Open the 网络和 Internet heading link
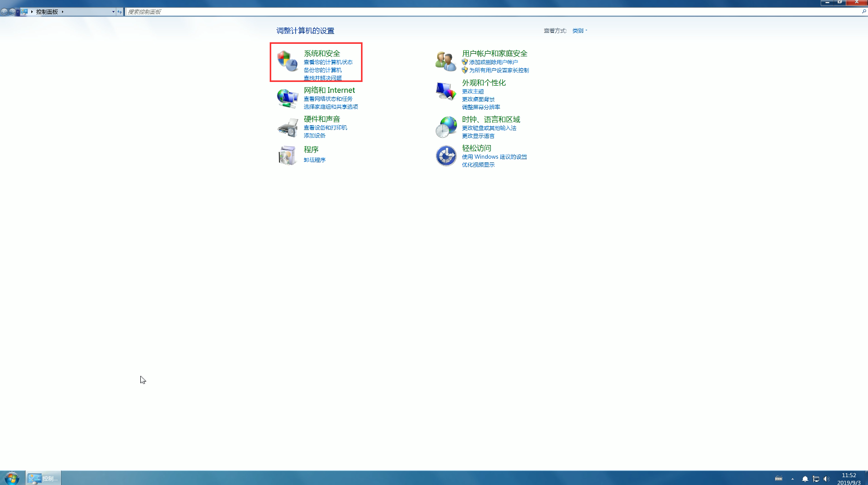The height and width of the screenshot is (485, 868). coord(329,90)
